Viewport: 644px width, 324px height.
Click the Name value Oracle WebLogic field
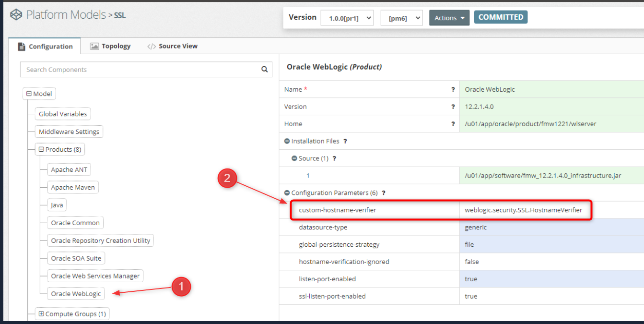pos(551,89)
